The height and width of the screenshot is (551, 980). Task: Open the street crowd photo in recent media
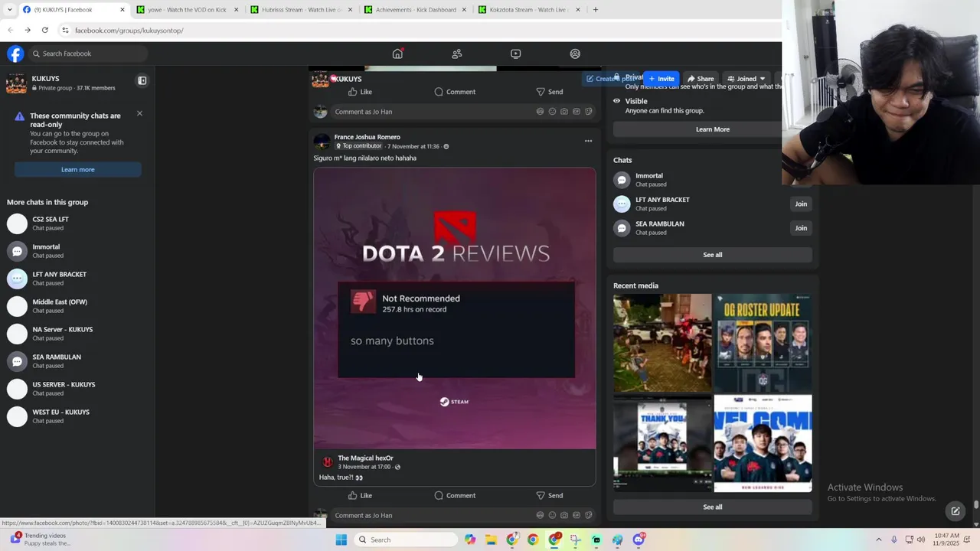click(x=662, y=343)
